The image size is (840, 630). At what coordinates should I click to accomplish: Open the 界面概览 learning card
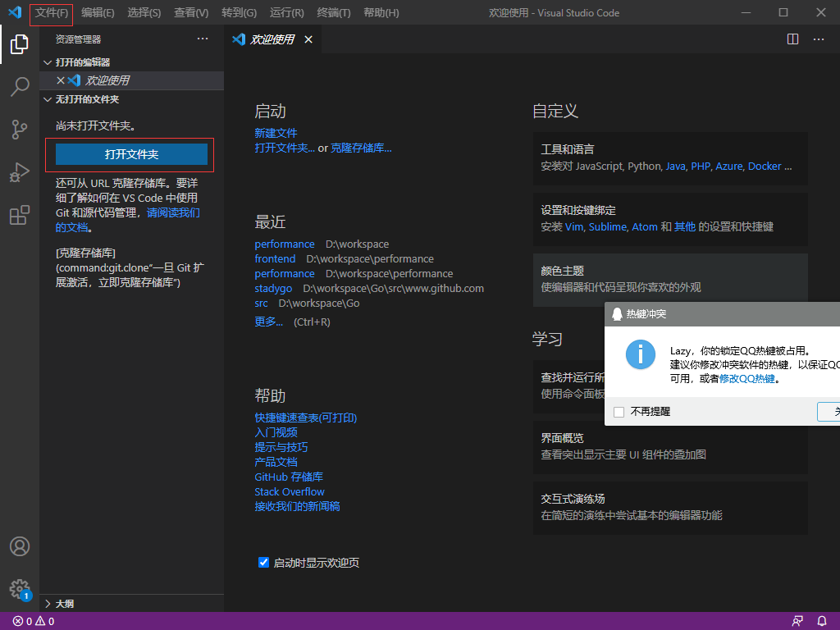(670, 447)
